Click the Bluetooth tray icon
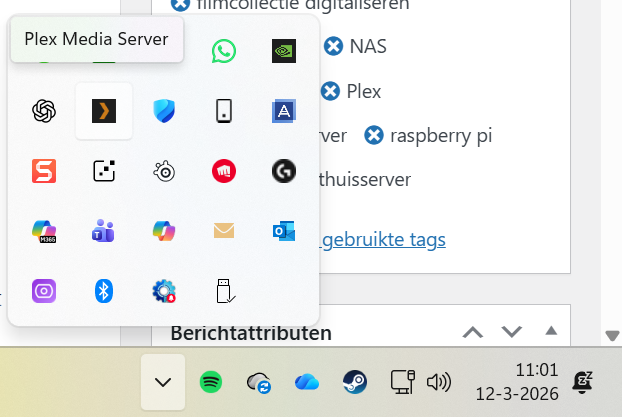 103,291
